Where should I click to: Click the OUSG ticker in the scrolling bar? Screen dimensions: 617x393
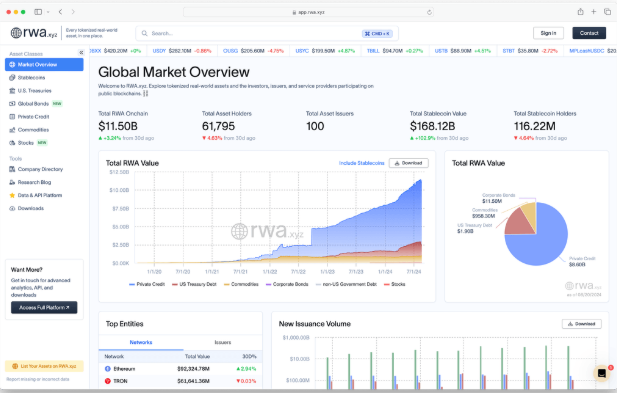(230, 51)
